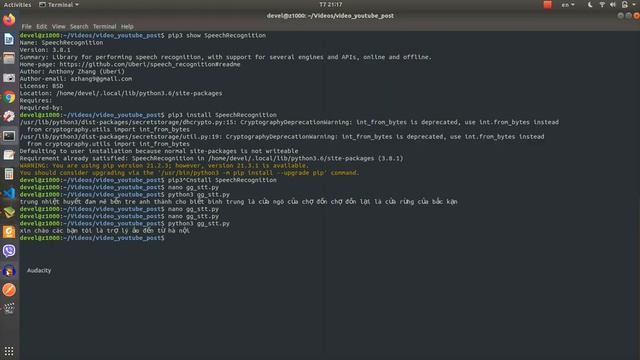Open the Search menu
Image resolution: width=640 pixels, height=360 pixels.
pyautogui.click(x=79, y=27)
